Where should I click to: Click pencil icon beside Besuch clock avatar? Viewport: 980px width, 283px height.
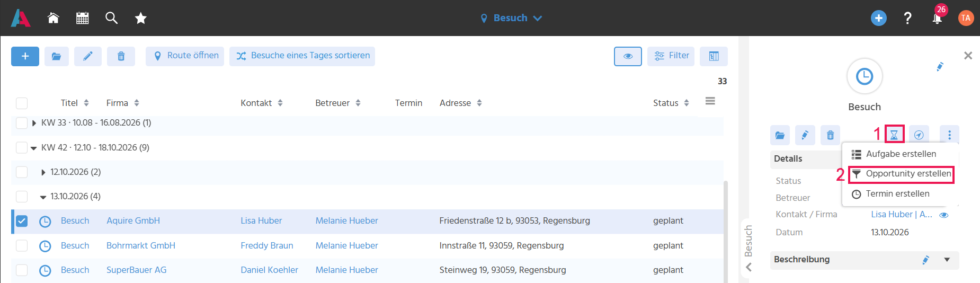click(940, 67)
